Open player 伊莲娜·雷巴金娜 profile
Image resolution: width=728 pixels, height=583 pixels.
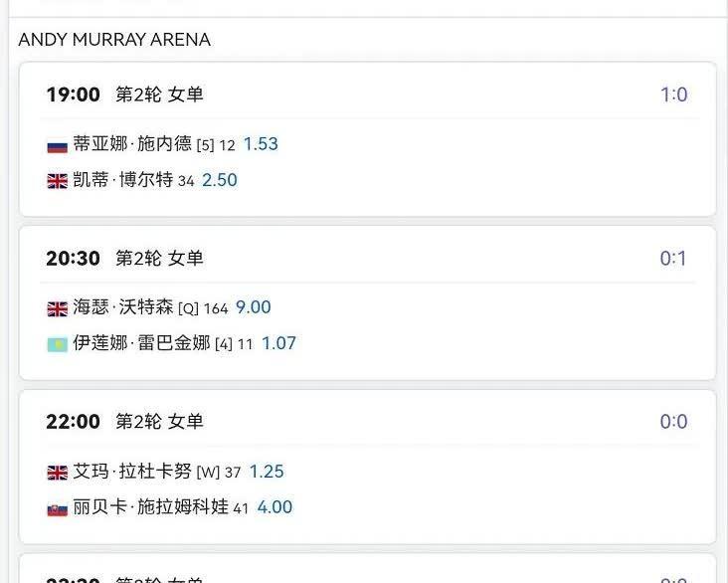141,343
